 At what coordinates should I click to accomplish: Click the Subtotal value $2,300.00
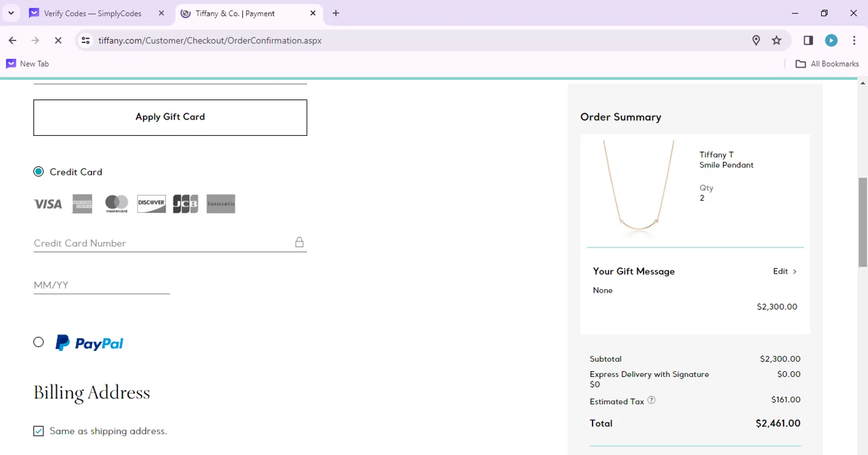780,359
